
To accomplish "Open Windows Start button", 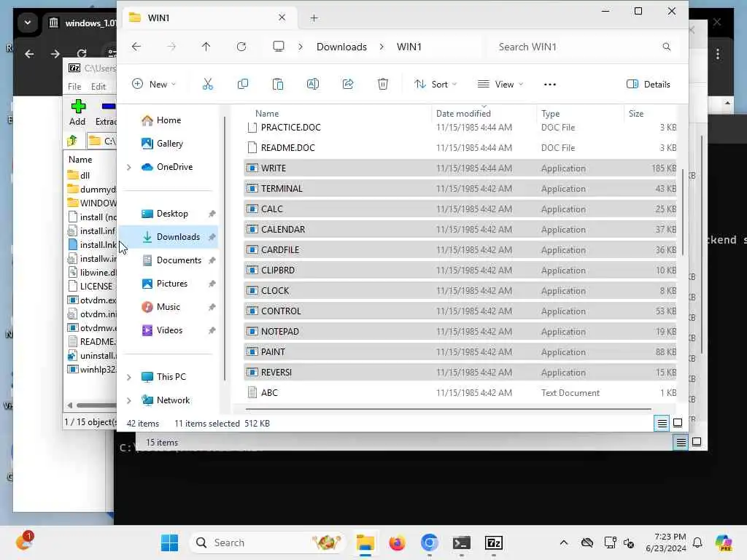I will coord(169,542).
